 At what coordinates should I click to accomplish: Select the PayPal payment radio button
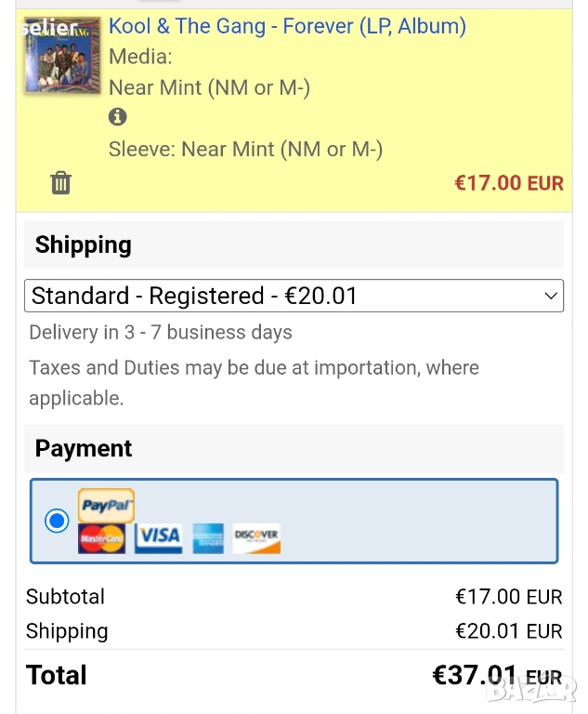point(57,521)
